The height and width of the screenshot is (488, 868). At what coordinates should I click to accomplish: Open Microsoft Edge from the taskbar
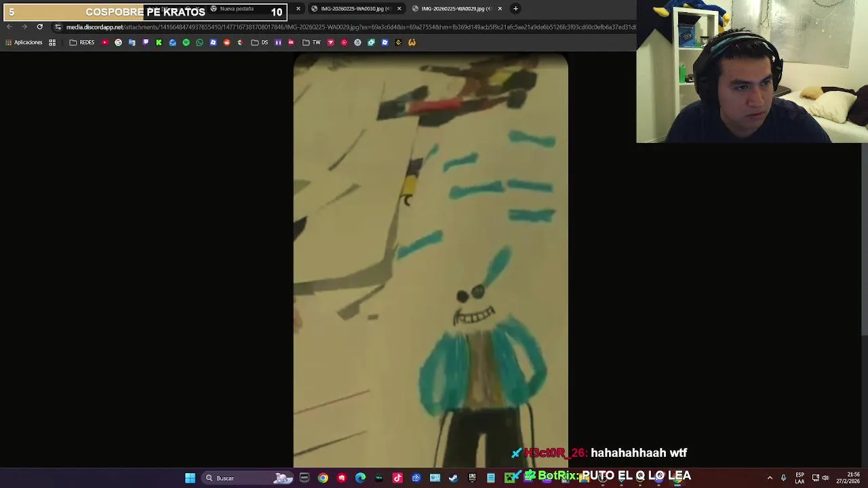[x=360, y=478]
